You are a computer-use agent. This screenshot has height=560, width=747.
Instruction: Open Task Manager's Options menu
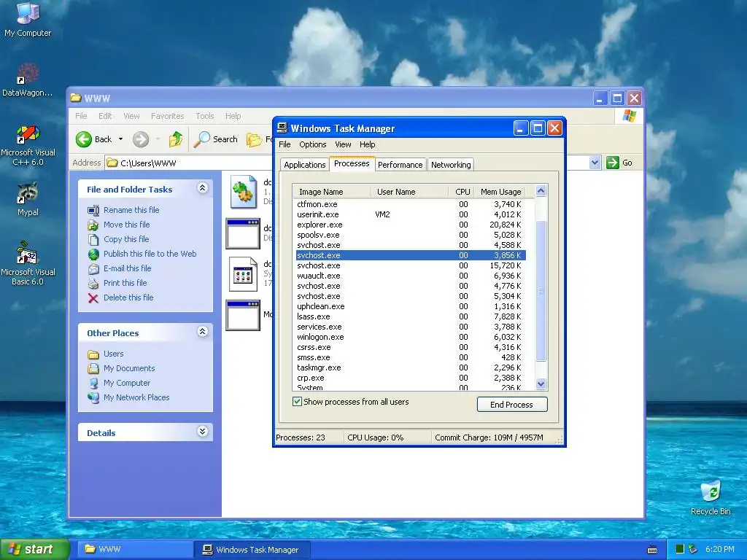point(312,144)
